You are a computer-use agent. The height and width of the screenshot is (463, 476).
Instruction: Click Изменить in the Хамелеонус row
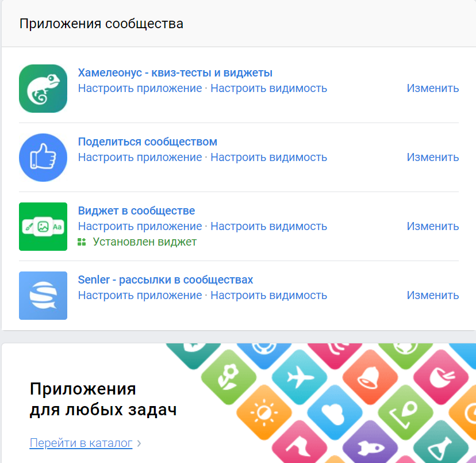pos(432,89)
